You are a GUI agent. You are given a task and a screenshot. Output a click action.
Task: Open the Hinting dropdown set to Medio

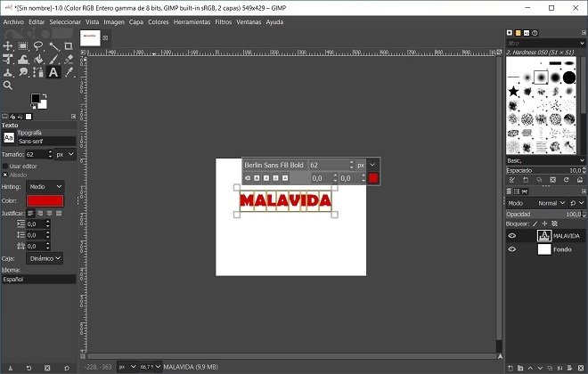click(x=45, y=187)
